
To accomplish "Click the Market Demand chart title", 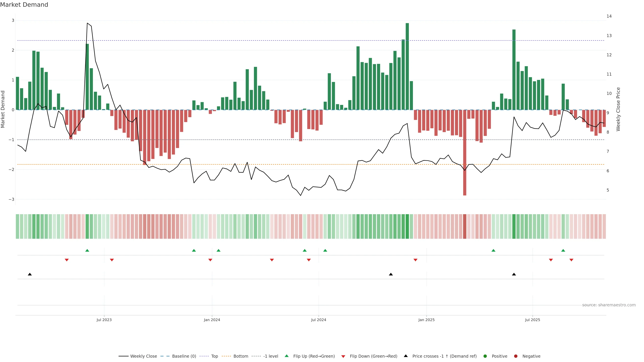I will (x=24, y=5).
